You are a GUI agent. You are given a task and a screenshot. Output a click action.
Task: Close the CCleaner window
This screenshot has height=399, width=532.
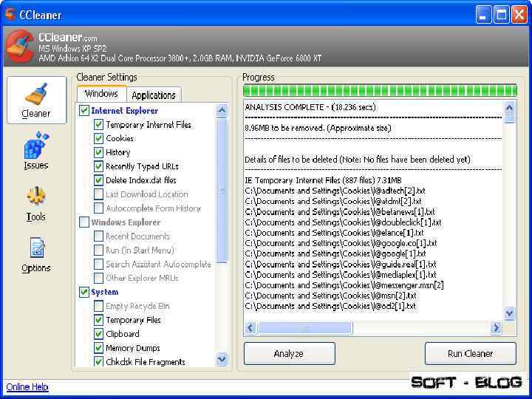tap(519, 15)
